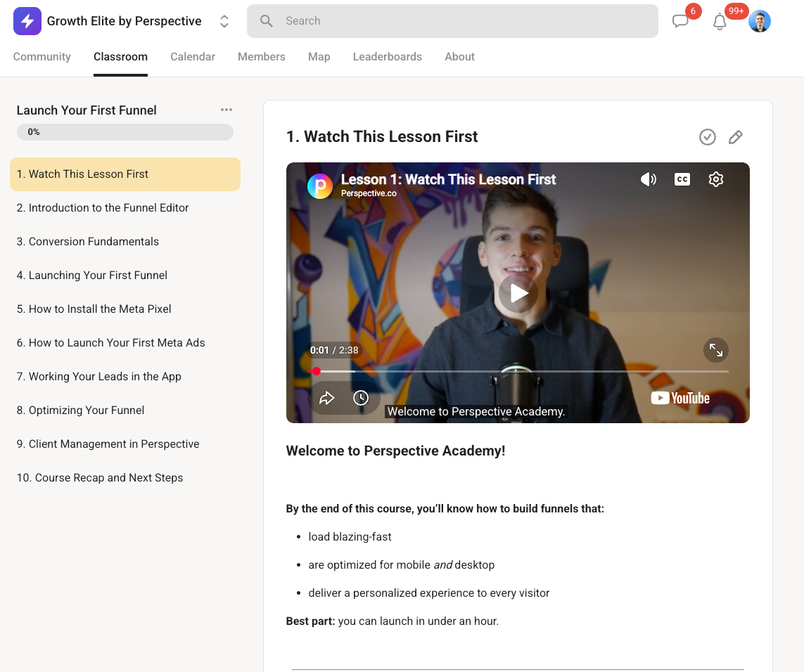Click the 0% course progress bar
The image size is (804, 672).
point(125,132)
